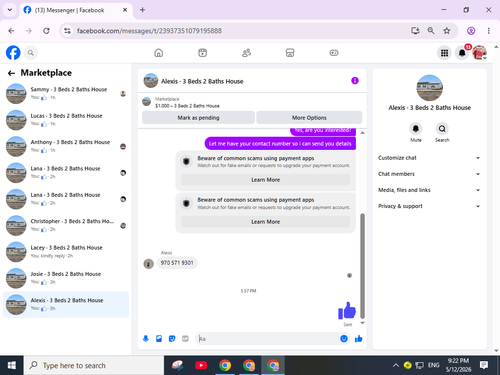Screen dimensions: 500x375
Task: Mute the conversation with the bell icon
Action: tap(416, 129)
